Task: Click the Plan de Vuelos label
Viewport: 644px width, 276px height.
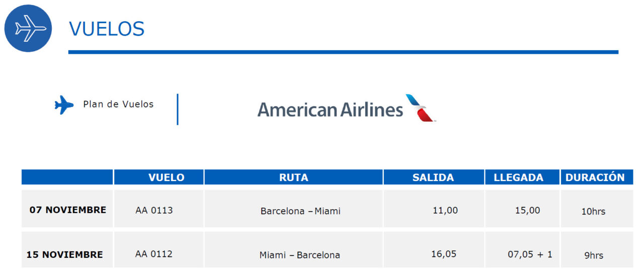Action: [x=118, y=104]
